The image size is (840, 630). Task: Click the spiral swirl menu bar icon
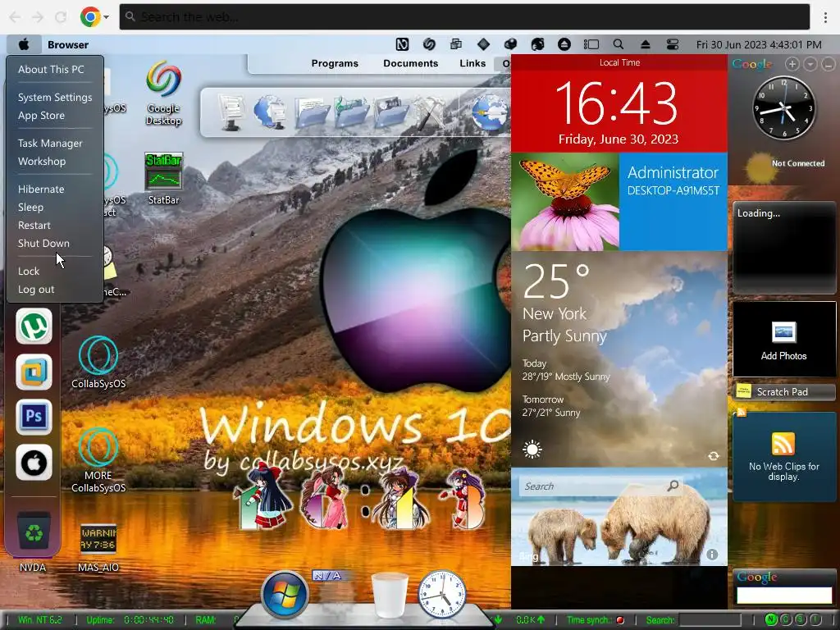click(x=429, y=44)
